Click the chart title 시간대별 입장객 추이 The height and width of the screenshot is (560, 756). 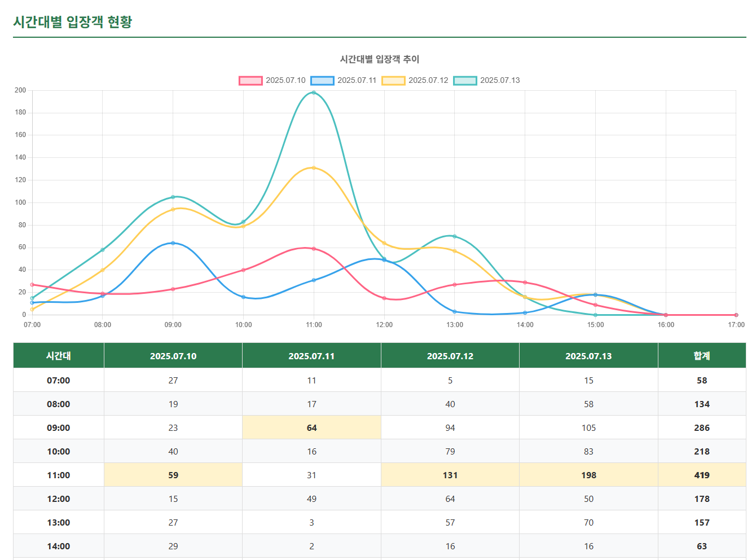coord(379,59)
